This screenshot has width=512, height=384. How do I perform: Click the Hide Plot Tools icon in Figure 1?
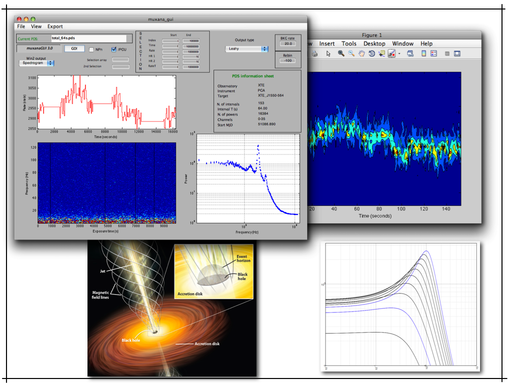point(447,54)
